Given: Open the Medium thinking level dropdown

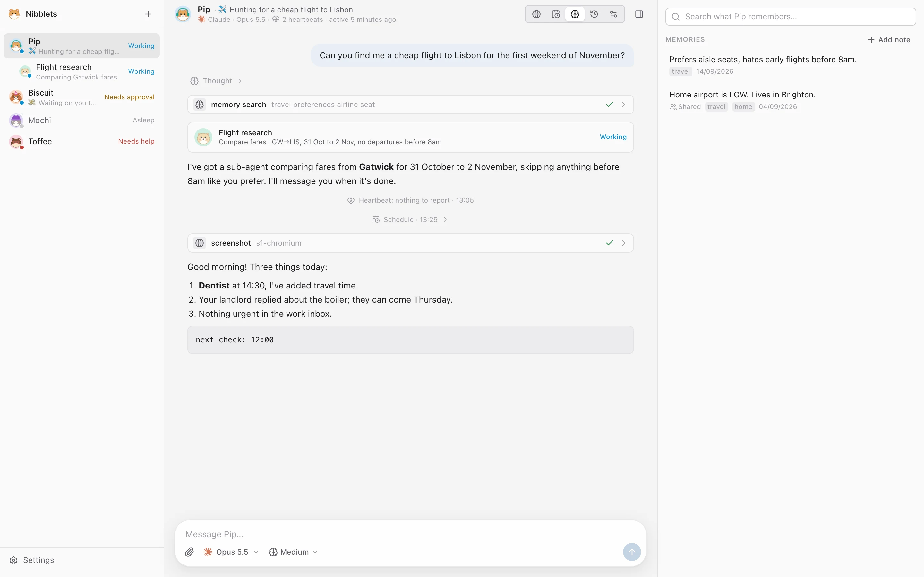Looking at the screenshot, I should click(293, 552).
